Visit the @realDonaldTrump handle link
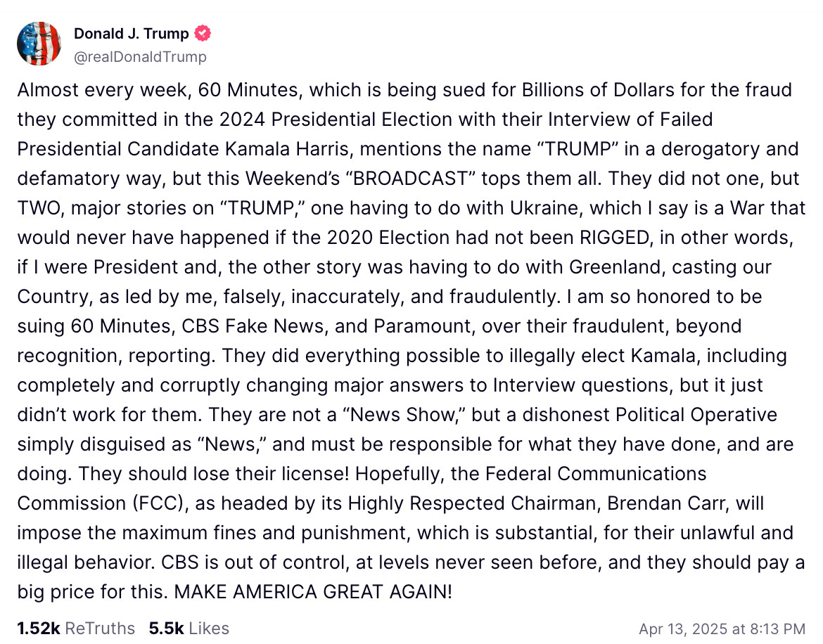This screenshot has width=823, height=644. click(x=140, y=57)
